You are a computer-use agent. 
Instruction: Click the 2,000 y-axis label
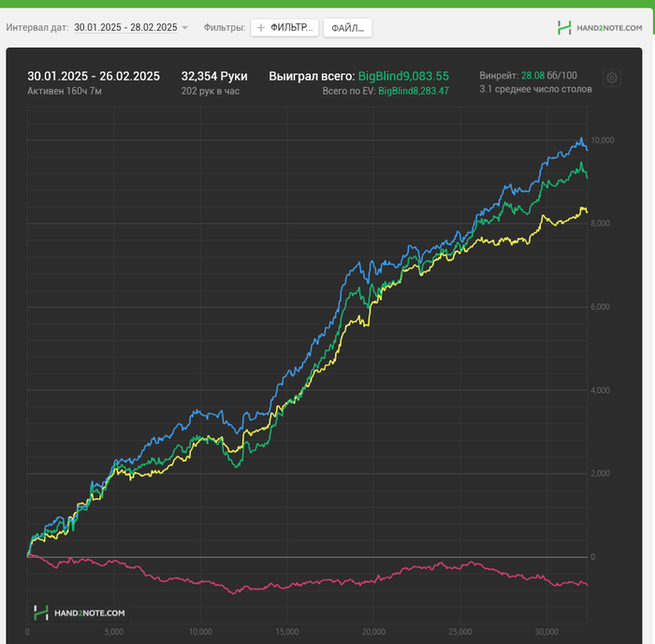tap(601, 473)
